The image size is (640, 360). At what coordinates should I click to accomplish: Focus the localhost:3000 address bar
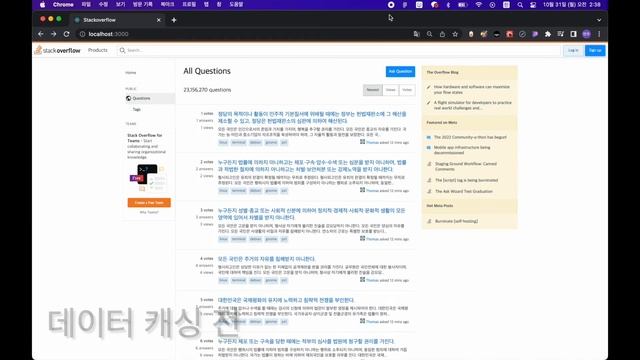(245, 34)
